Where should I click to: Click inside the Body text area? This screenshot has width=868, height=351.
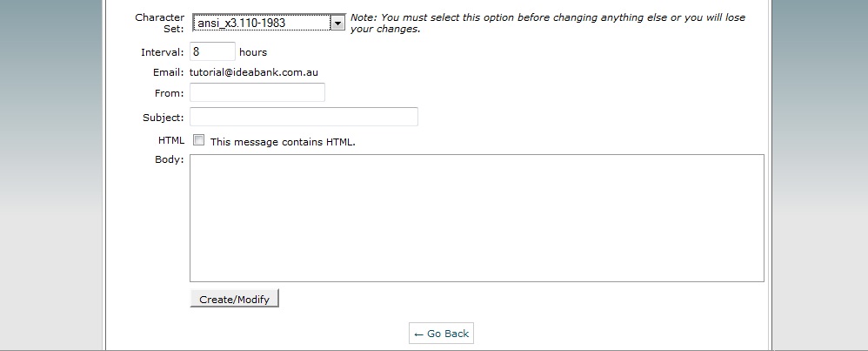click(x=477, y=218)
